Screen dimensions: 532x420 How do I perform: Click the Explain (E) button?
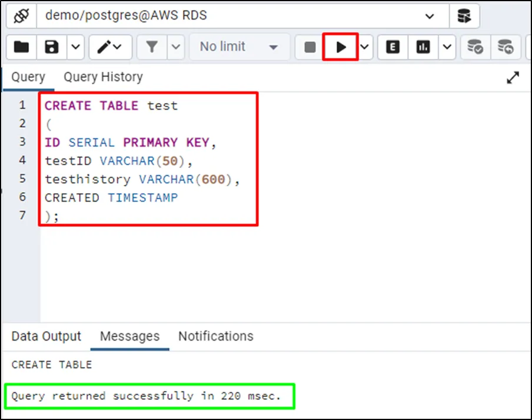(x=393, y=47)
